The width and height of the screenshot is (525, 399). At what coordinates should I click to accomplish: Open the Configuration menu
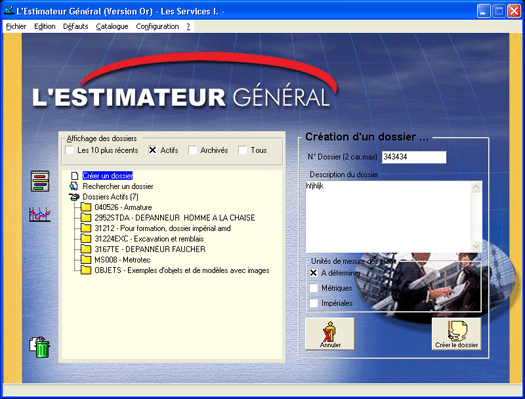click(157, 26)
